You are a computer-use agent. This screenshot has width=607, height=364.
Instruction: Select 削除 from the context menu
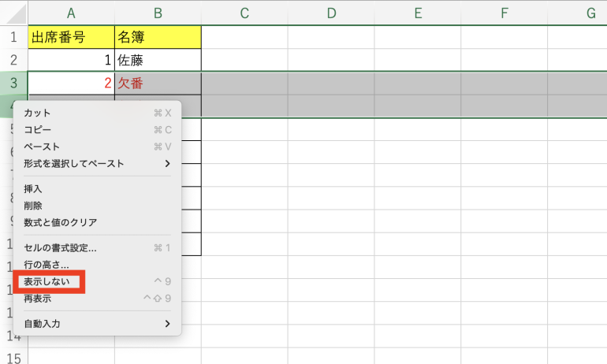(x=33, y=206)
